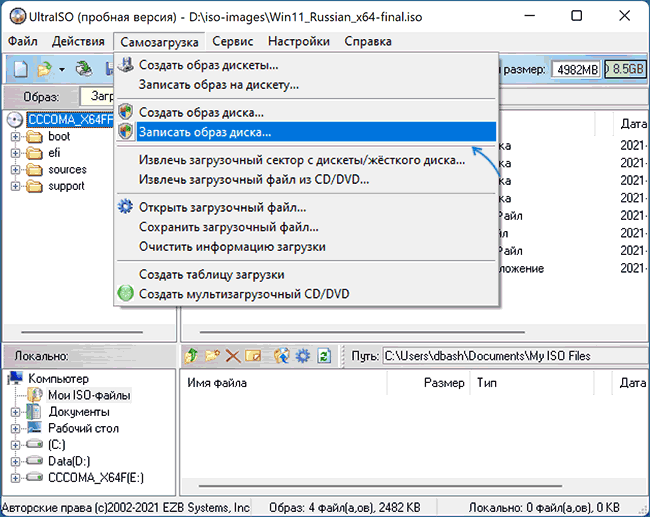Click the floppy icon for Создать образ дискеты
650x517 pixels.
coord(126,65)
